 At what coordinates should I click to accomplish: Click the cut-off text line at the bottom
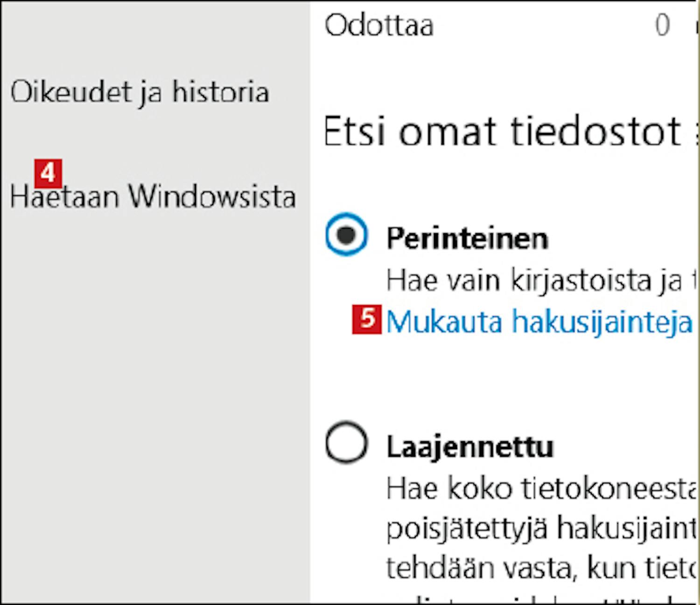pyautogui.click(x=542, y=598)
